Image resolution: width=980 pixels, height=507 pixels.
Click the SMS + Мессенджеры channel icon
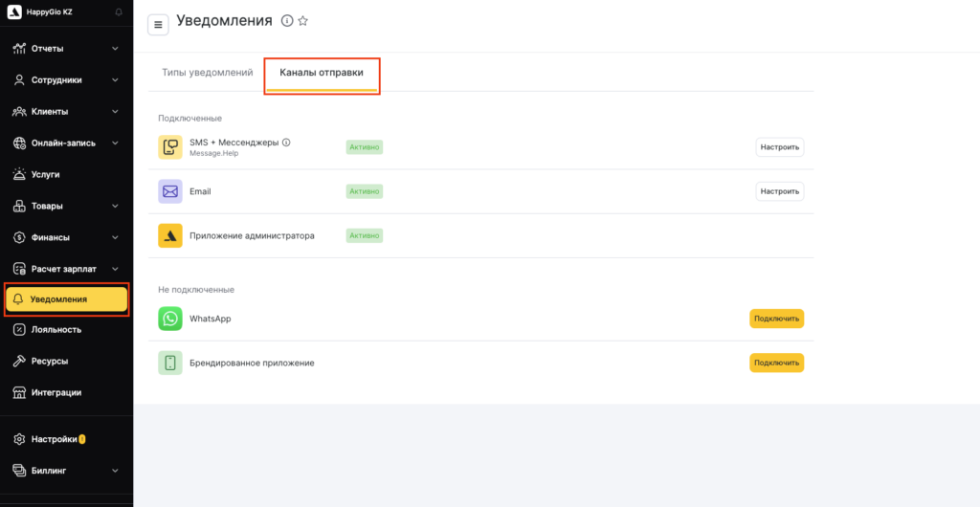point(170,147)
